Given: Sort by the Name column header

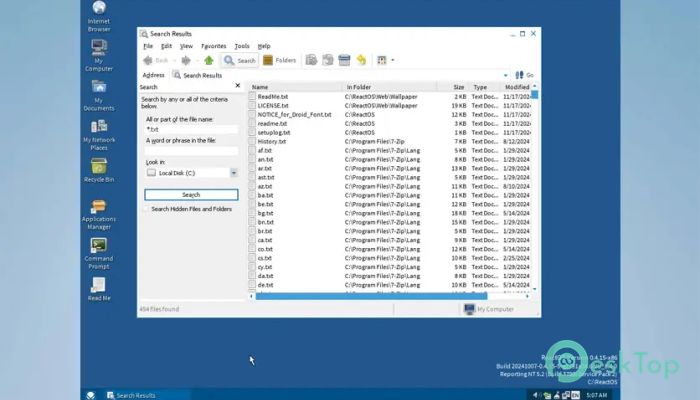Looking at the screenshot, I should (295, 87).
